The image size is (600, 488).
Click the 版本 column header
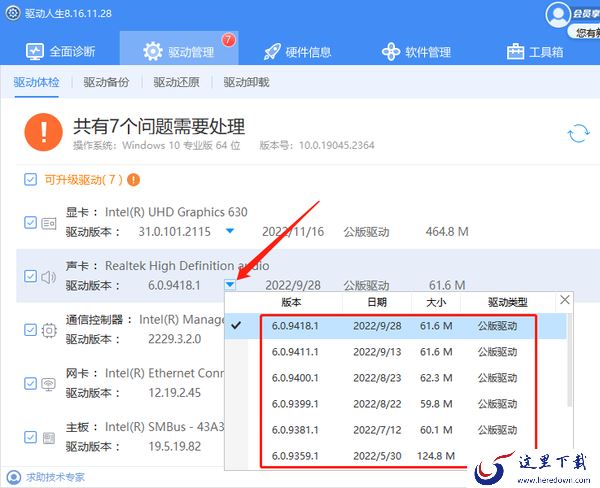[291, 302]
